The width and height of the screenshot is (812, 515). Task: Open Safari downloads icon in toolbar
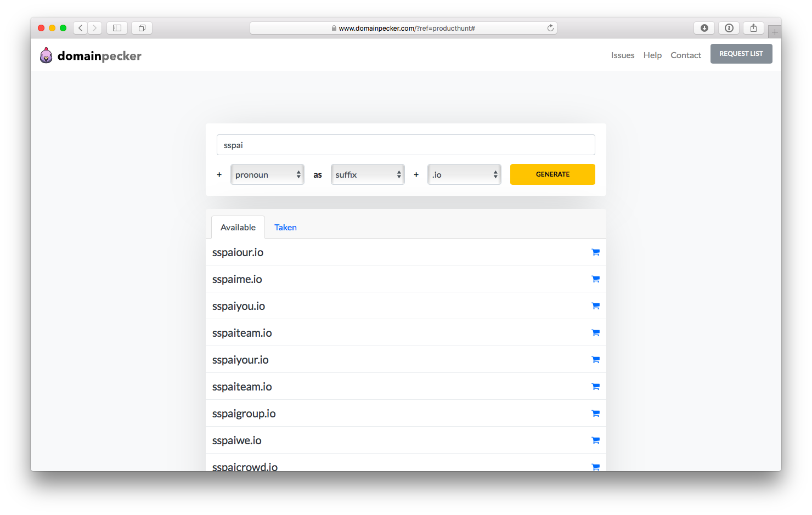click(704, 28)
